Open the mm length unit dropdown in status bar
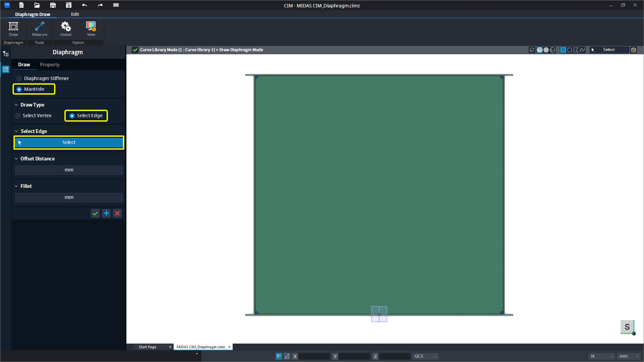The width and height of the screenshot is (644, 362). click(x=629, y=356)
